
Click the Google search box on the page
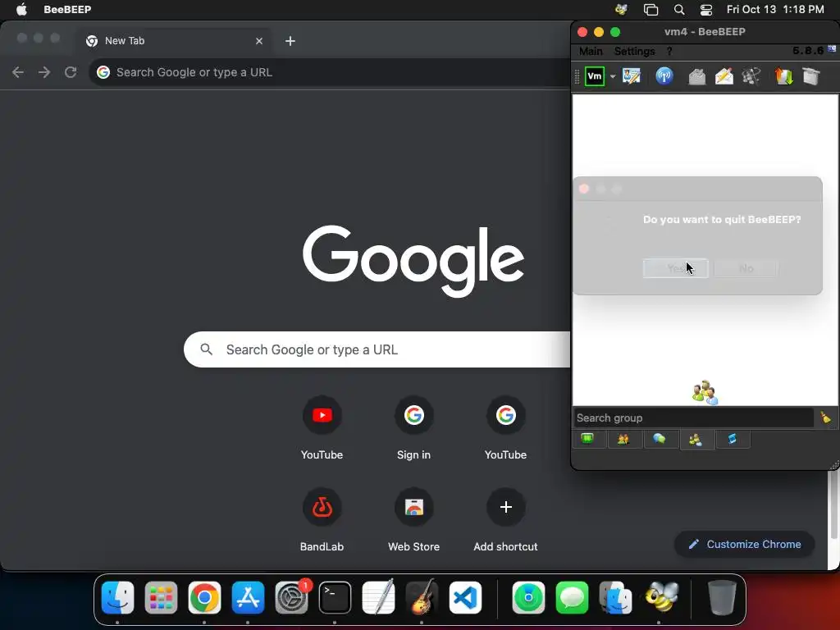click(377, 349)
